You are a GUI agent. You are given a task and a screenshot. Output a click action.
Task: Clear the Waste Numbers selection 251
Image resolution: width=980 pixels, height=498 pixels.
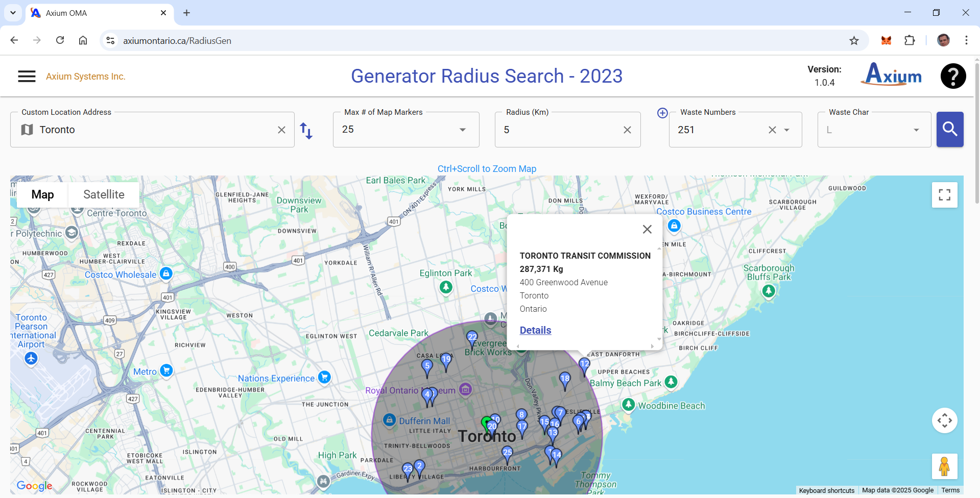(772, 130)
